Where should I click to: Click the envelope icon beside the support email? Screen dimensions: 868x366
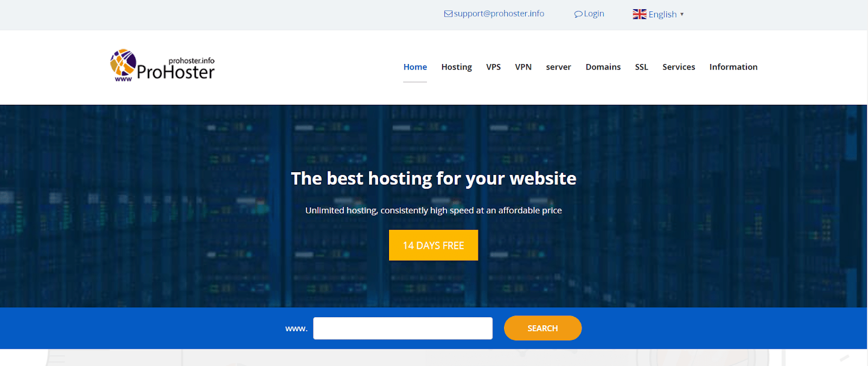coord(448,14)
